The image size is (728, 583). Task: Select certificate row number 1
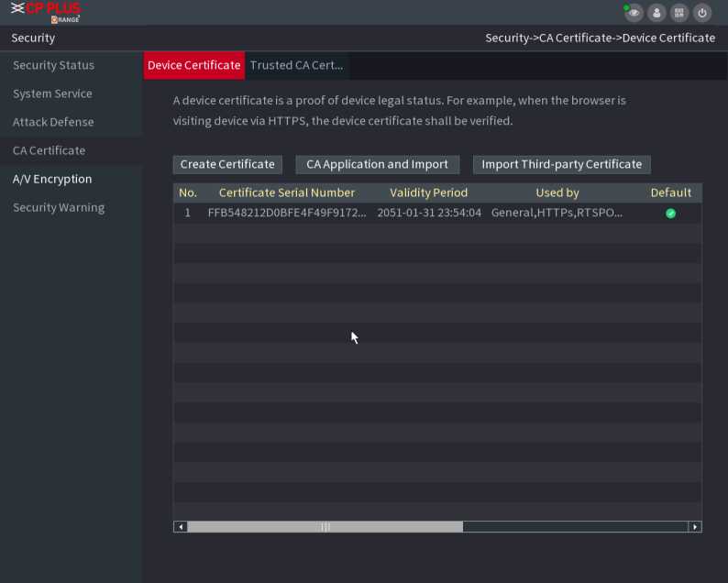click(413, 213)
